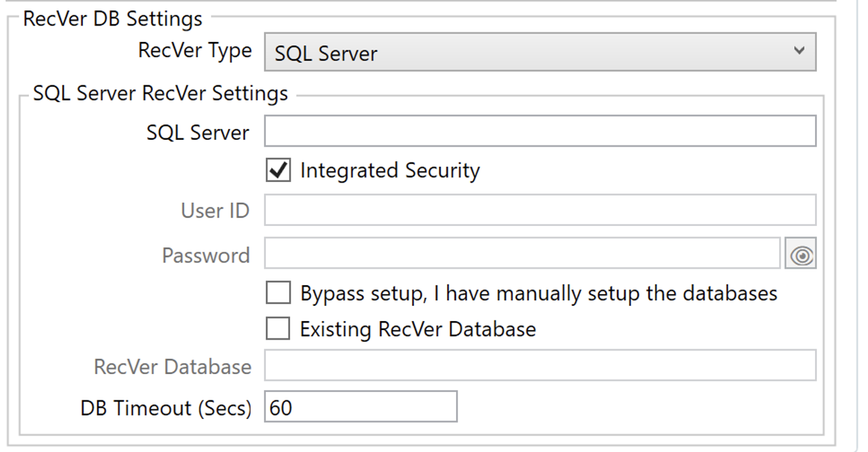Click the eye icon to reveal password
Viewport: 868px width, 452px height.
point(800,255)
